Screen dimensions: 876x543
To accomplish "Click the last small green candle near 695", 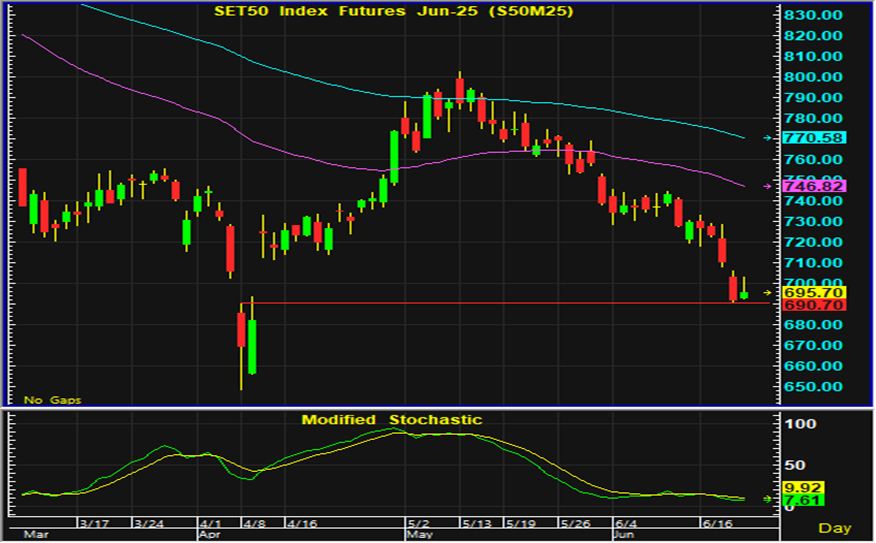I will [x=744, y=295].
